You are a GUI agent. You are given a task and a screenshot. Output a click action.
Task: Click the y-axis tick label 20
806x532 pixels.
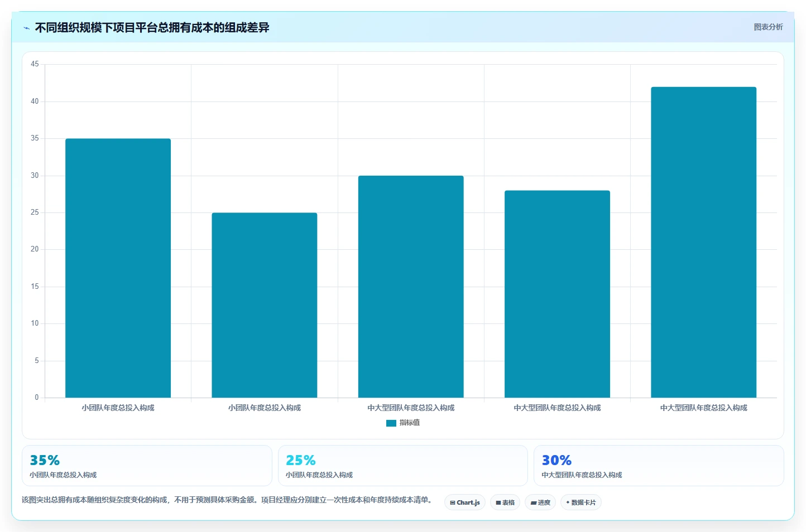click(35, 249)
